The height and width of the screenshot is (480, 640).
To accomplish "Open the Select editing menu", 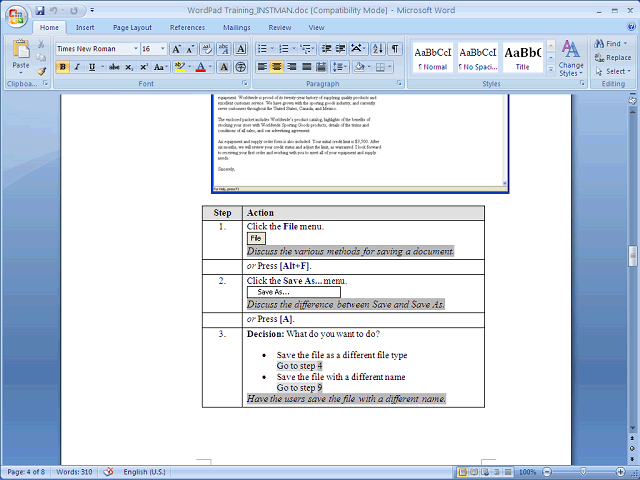I will tap(613, 71).
